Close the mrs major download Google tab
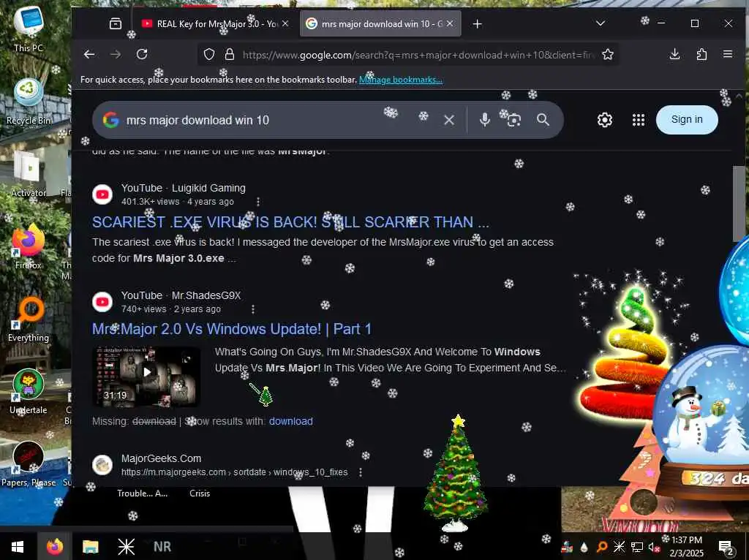This screenshot has height=560, width=749. coord(450,23)
